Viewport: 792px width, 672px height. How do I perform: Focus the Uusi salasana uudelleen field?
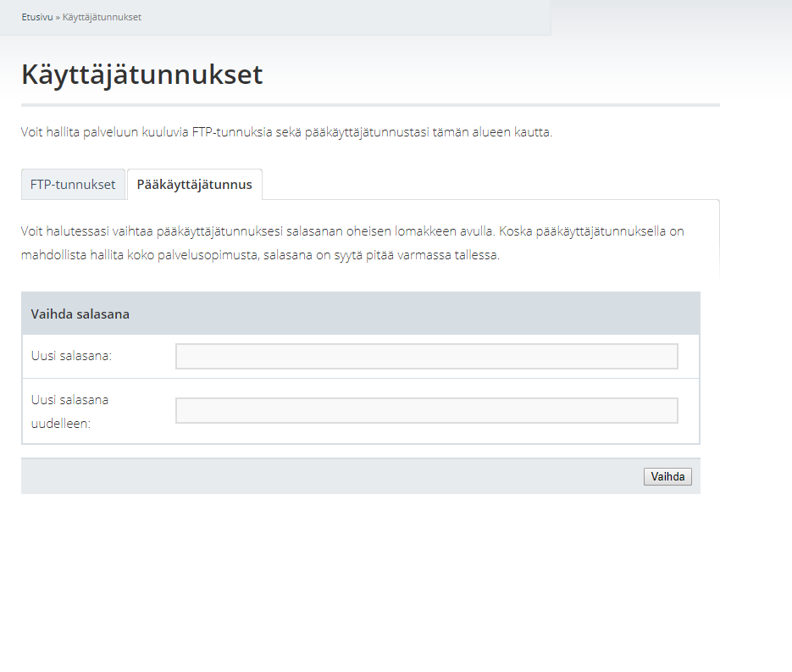click(427, 410)
